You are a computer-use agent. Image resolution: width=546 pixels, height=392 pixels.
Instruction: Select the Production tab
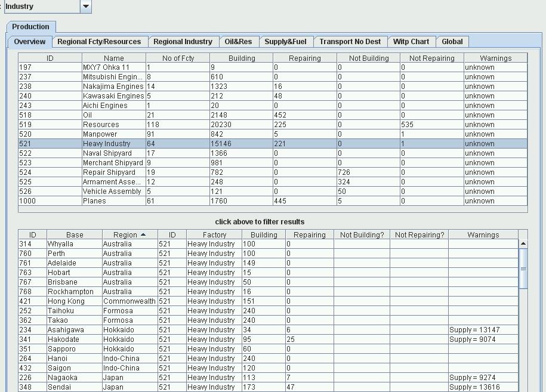(x=30, y=27)
